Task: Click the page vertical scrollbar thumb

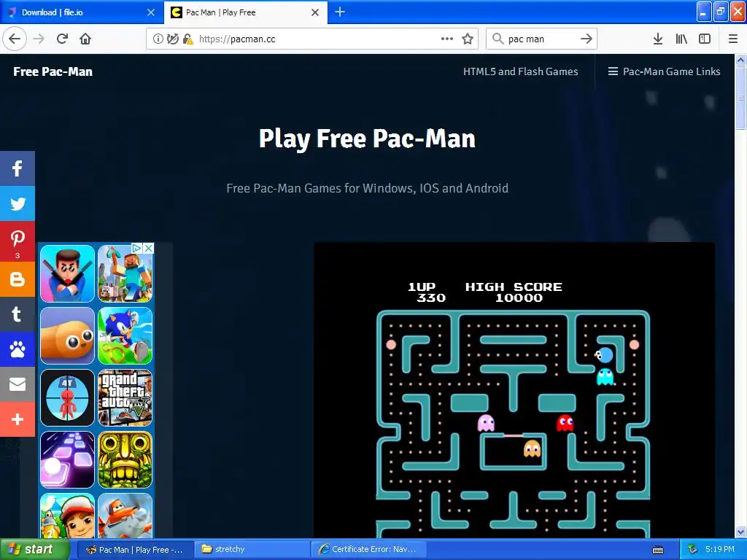Action: tap(740, 98)
